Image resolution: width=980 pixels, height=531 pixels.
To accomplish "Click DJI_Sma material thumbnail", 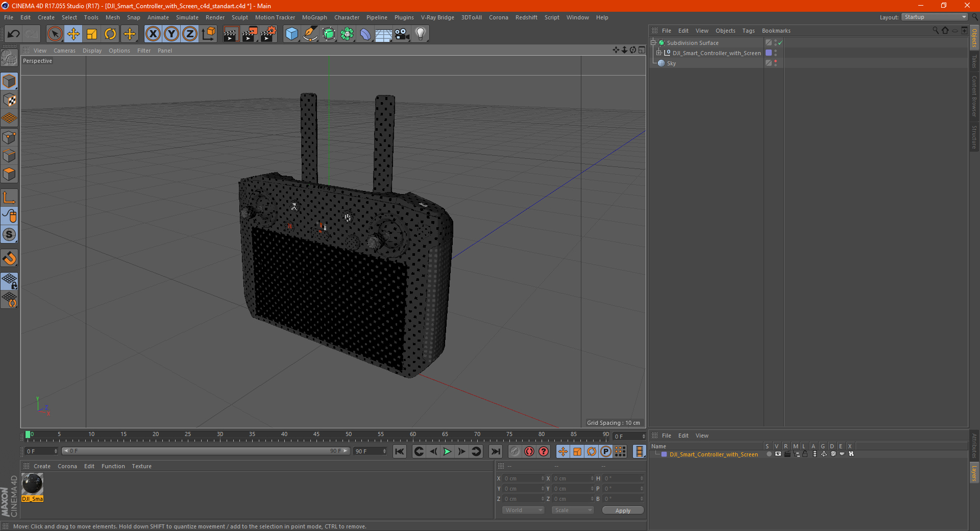I will click(x=32, y=484).
